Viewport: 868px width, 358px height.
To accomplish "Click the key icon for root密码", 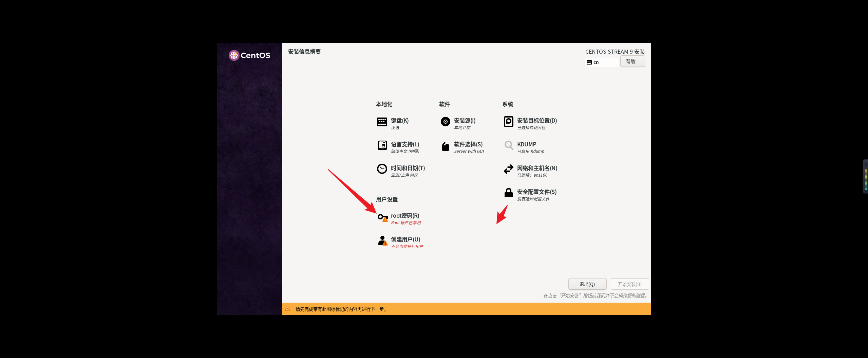I will point(382,217).
